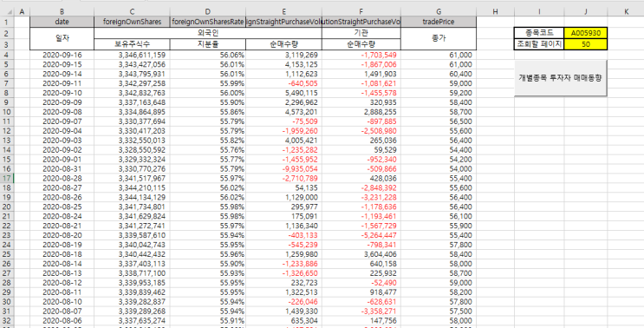This screenshot has height=328, width=644.
Task: Select column B header
Action: point(62,12)
